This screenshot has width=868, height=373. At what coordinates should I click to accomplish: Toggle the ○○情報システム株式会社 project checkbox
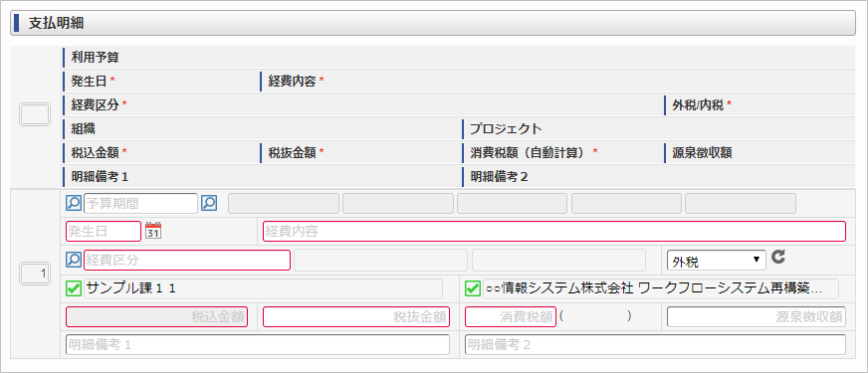point(472,288)
